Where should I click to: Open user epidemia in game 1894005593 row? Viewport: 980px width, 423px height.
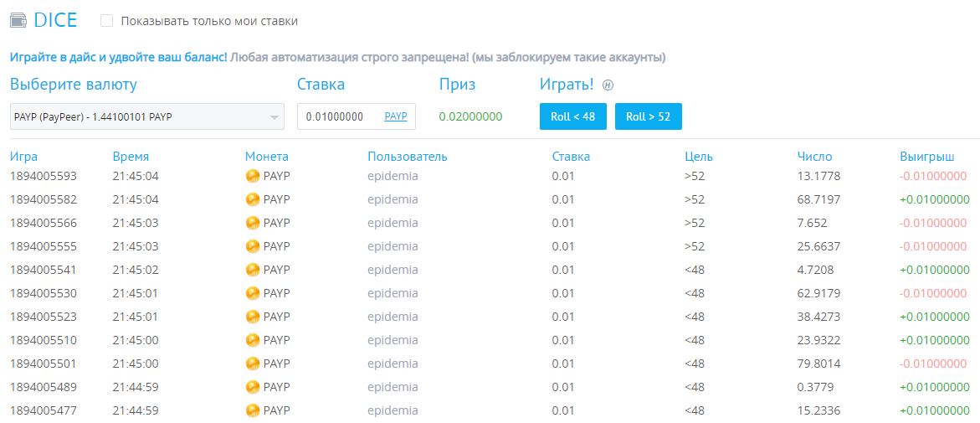pos(393,176)
